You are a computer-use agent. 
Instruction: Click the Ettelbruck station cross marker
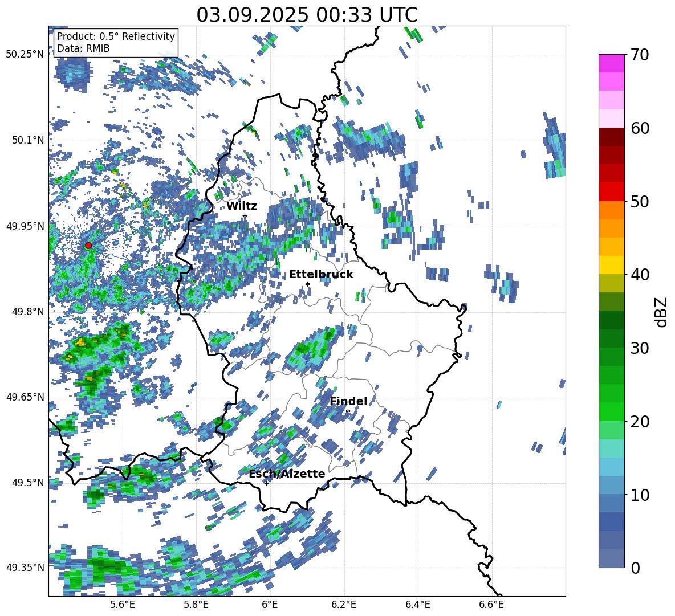click(x=307, y=284)
